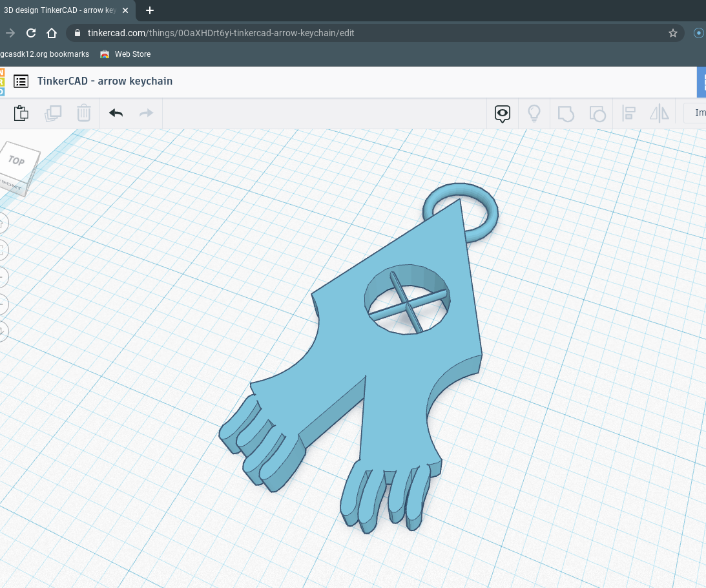The height and width of the screenshot is (588, 706).
Task: Click the Ungroup shapes icon
Action: pos(597,113)
